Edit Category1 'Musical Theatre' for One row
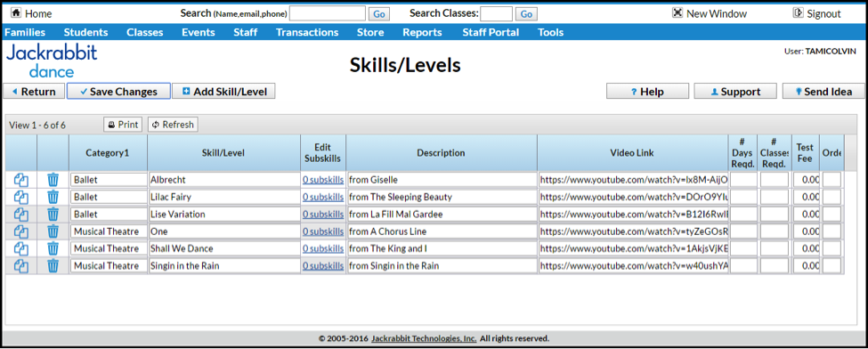The height and width of the screenshot is (349, 868). [x=109, y=231]
